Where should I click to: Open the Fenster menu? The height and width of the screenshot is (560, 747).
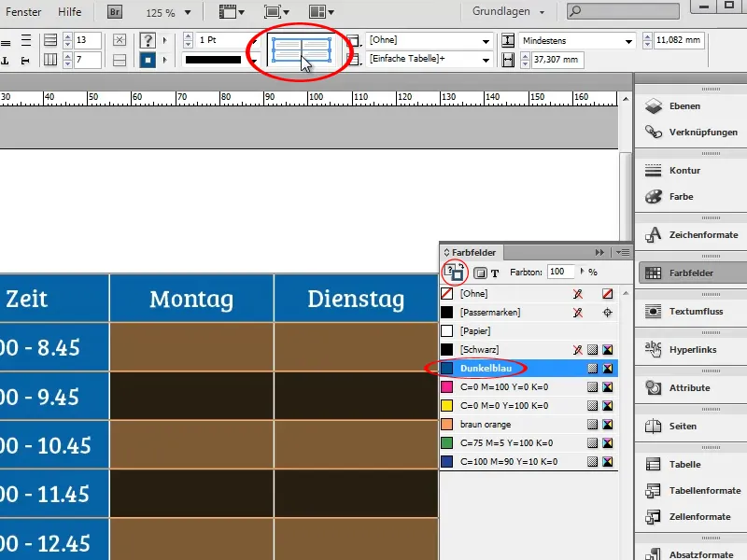tap(23, 12)
